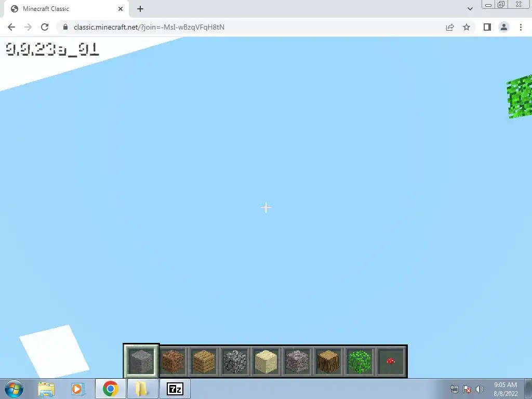Select the wooden planks block in hotbar

204,361
